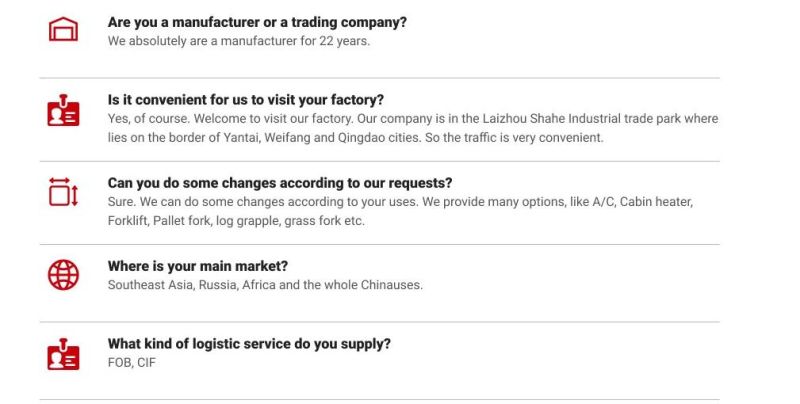Click the ID badge icon beside factory visit

tap(63, 110)
